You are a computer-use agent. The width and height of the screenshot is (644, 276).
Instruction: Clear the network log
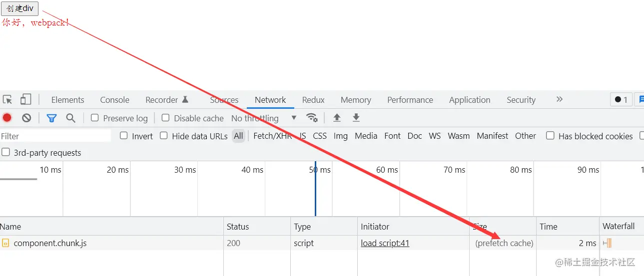pos(26,118)
